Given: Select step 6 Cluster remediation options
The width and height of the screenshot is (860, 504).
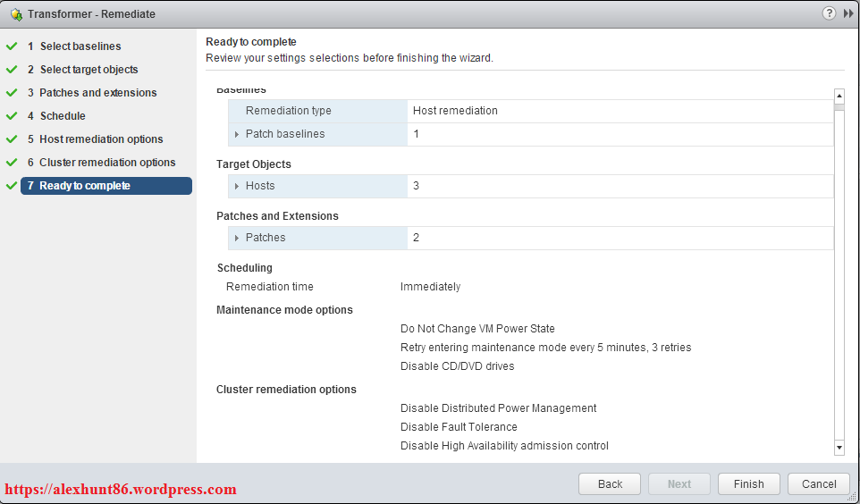Looking at the screenshot, I should point(107,163).
